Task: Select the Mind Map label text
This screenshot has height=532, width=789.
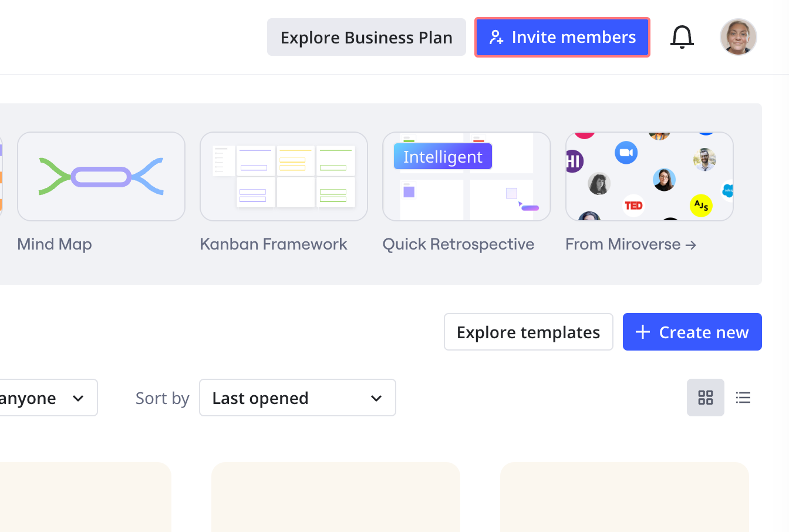Action: tap(54, 244)
